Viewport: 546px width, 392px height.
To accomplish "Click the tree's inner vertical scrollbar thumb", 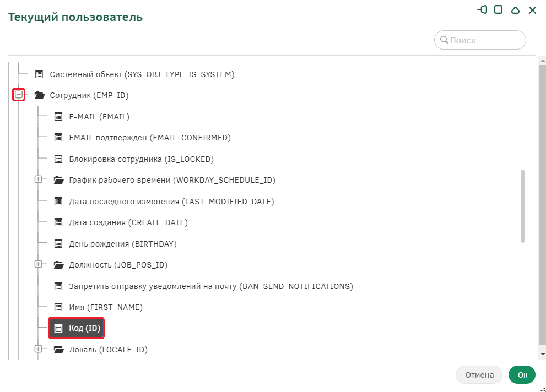I will click(522, 206).
